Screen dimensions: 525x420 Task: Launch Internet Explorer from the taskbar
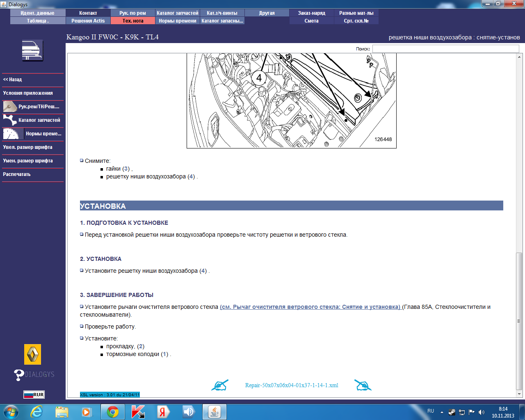37,412
